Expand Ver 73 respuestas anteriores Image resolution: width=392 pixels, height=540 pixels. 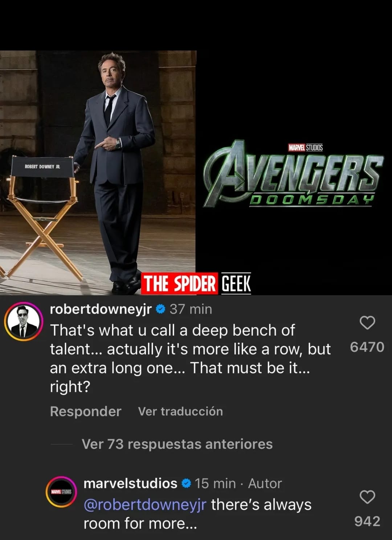[177, 444]
